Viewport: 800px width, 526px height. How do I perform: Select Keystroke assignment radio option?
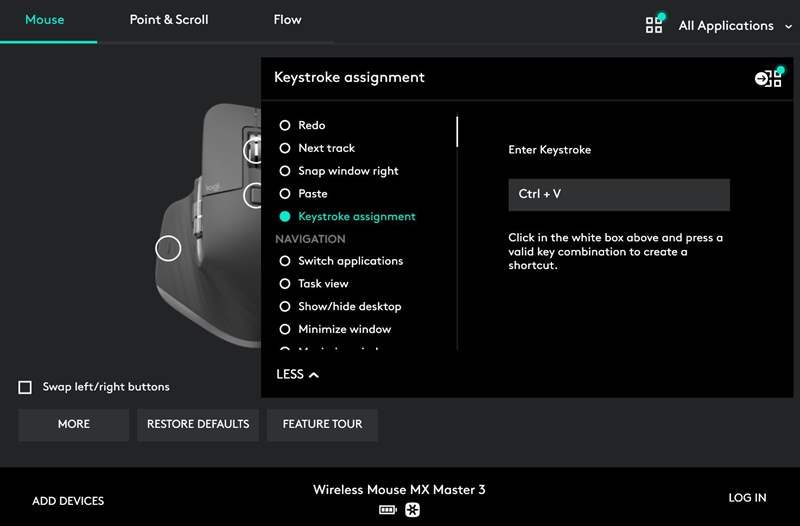pyautogui.click(x=347, y=216)
